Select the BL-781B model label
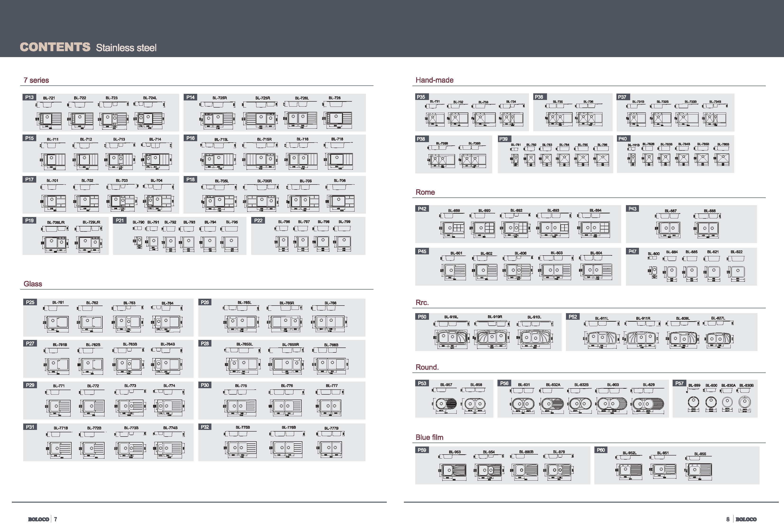This screenshot has height=532, width=784. tap(634, 145)
